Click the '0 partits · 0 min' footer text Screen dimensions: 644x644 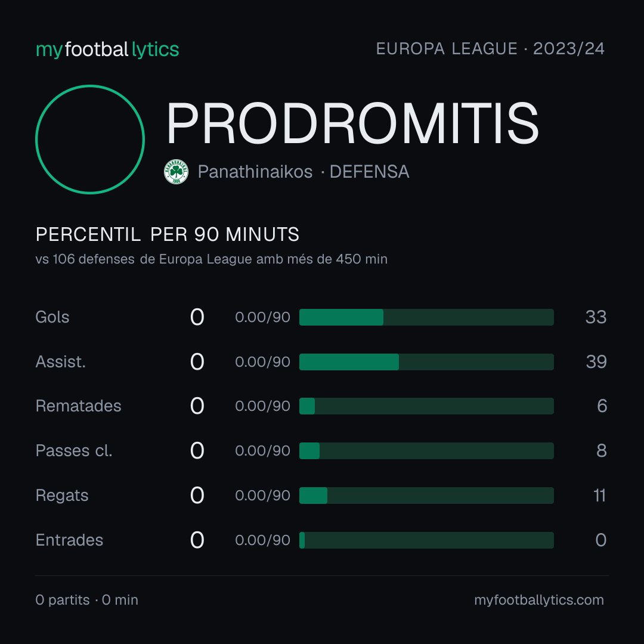click(x=86, y=600)
